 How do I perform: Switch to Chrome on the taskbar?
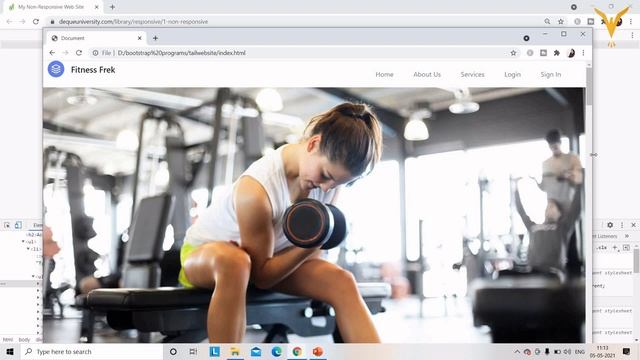point(297,351)
